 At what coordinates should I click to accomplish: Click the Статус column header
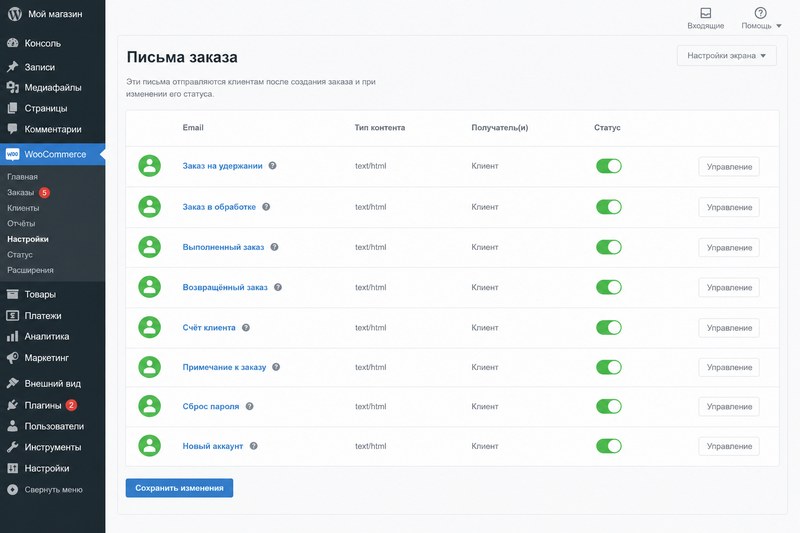[x=607, y=128]
